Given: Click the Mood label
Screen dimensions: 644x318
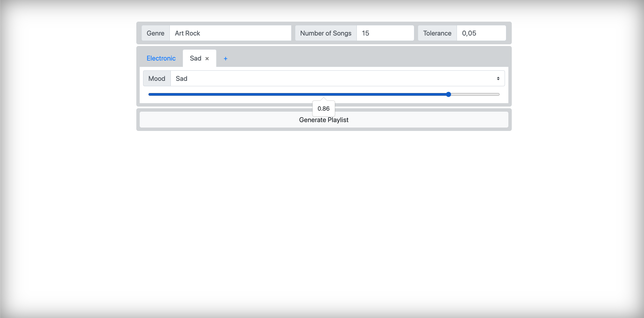Looking at the screenshot, I should 157,78.
